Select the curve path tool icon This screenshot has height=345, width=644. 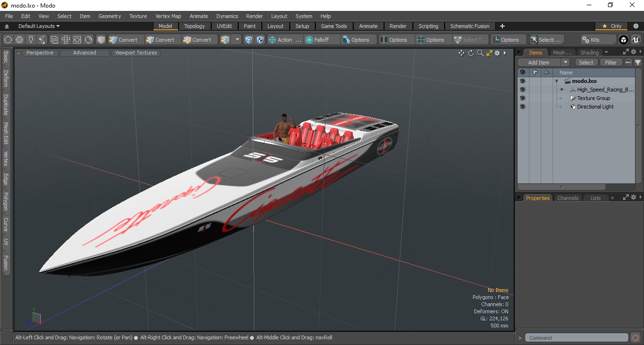[x=43, y=40]
